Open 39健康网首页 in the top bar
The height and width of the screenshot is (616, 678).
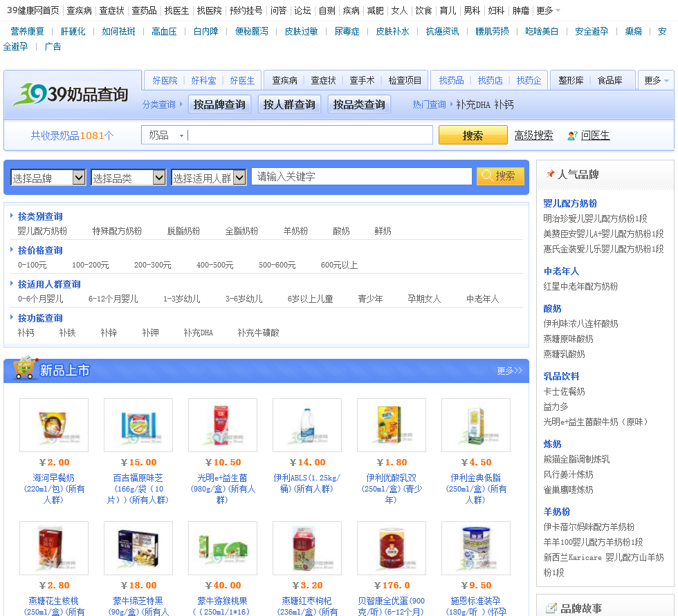pos(33,10)
